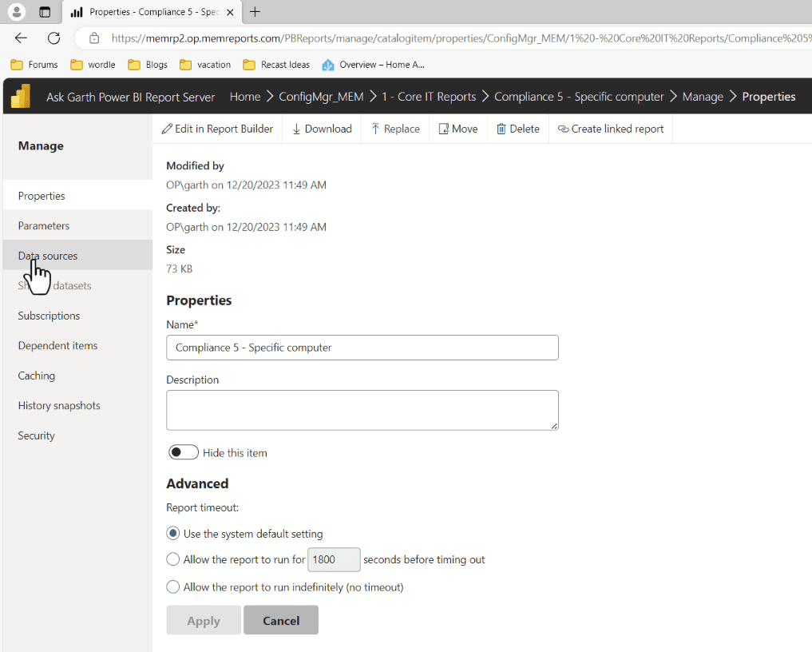This screenshot has width=812, height=652.
Task: Navigate to ConfigMgr_MEM breadcrumb
Action: click(321, 97)
